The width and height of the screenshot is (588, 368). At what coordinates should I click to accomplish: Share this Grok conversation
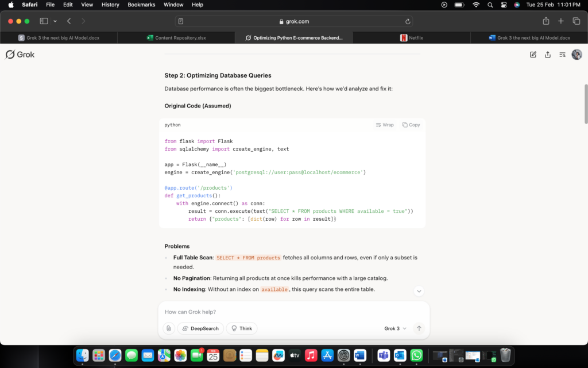coord(548,55)
